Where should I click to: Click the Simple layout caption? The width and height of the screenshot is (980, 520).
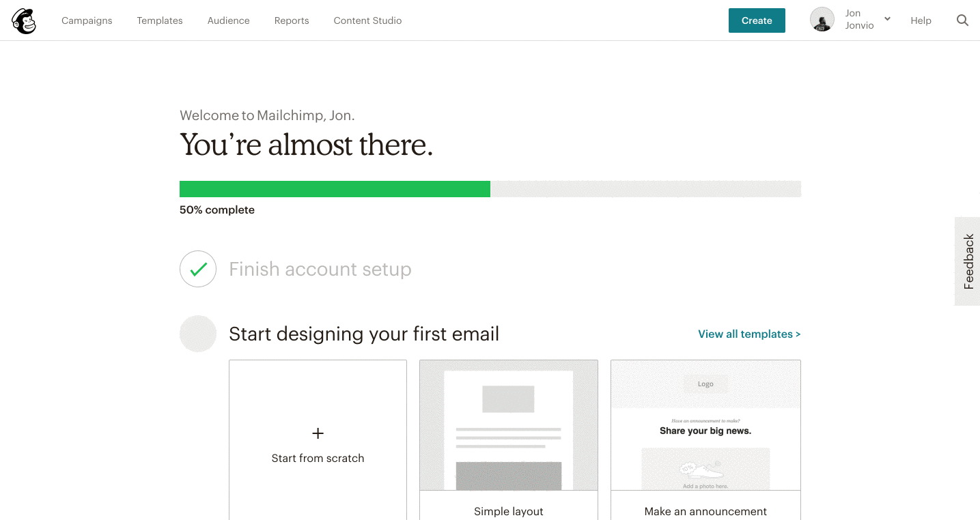[x=509, y=511]
